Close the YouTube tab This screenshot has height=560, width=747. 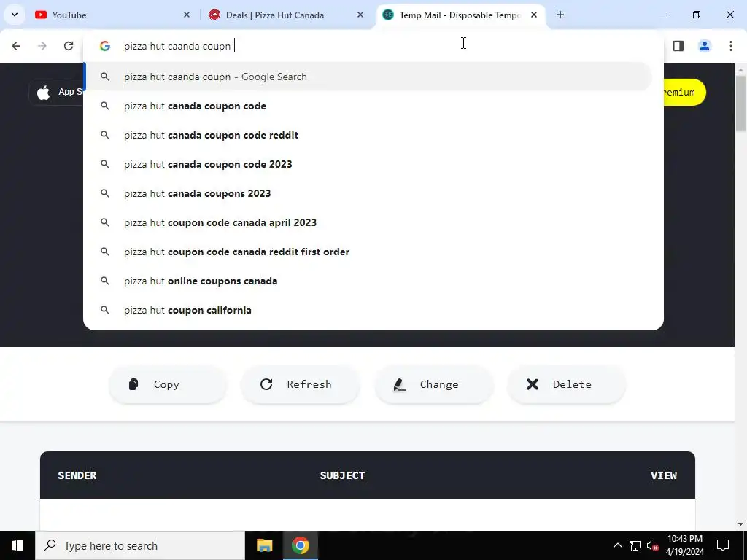[x=187, y=15]
